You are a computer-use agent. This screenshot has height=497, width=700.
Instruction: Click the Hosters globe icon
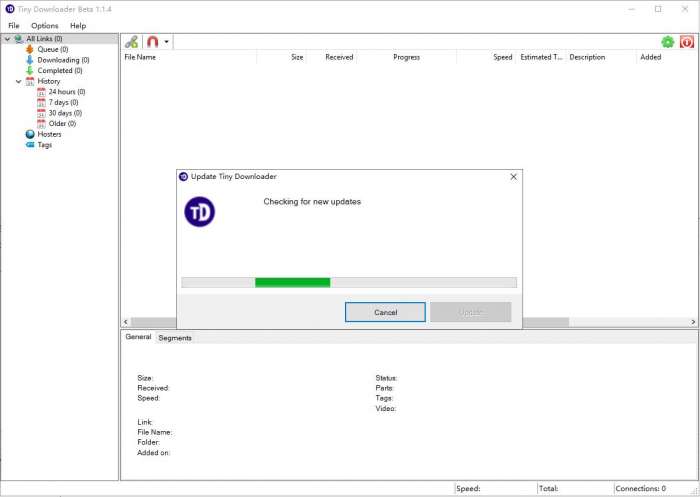tap(30, 134)
